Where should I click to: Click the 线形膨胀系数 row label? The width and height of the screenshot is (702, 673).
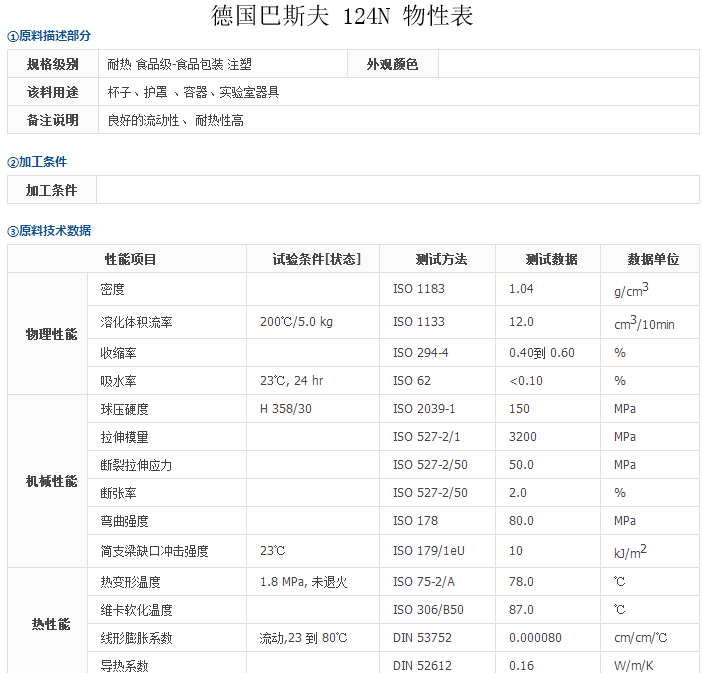[136, 638]
